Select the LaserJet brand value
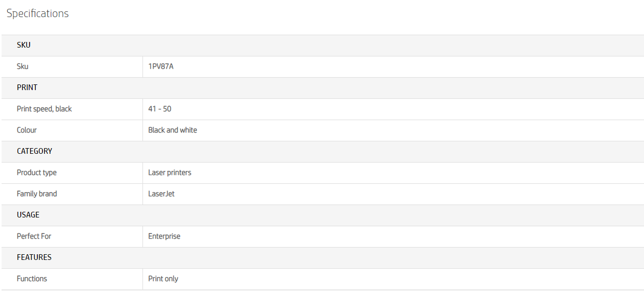Screen dimensions: 644x291 [161, 194]
